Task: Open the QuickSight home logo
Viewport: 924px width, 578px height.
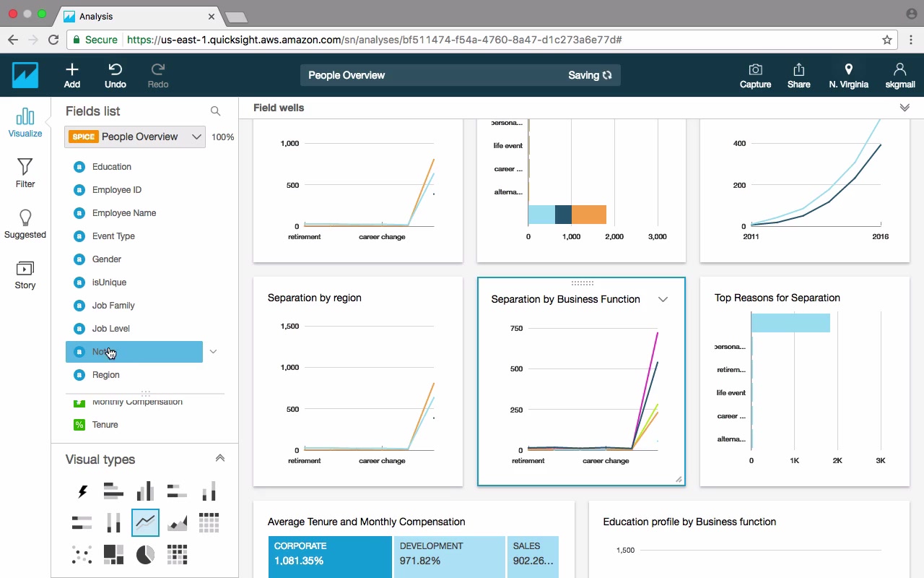Action: (x=25, y=75)
